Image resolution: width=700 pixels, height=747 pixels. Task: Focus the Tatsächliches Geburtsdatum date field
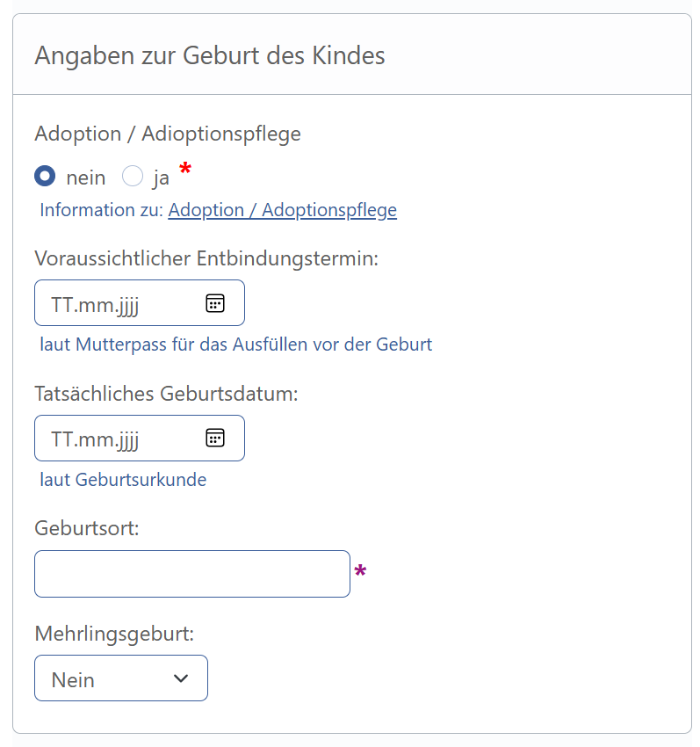pyautogui.click(x=140, y=439)
